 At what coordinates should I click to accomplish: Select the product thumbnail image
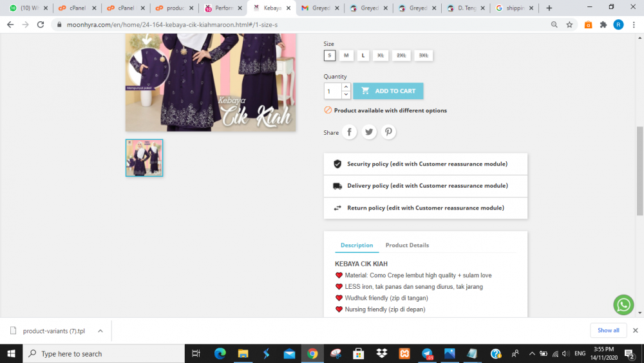(144, 158)
